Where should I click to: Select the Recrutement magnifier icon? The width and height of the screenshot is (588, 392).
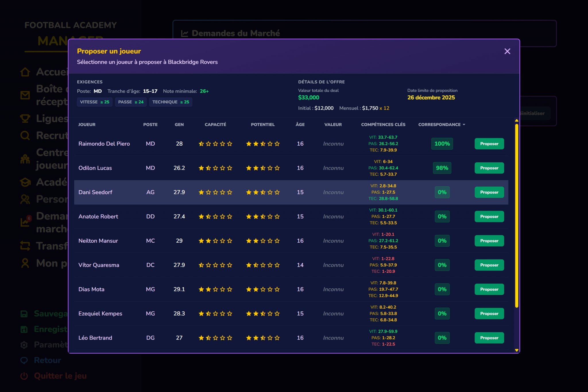click(x=25, y=135)
